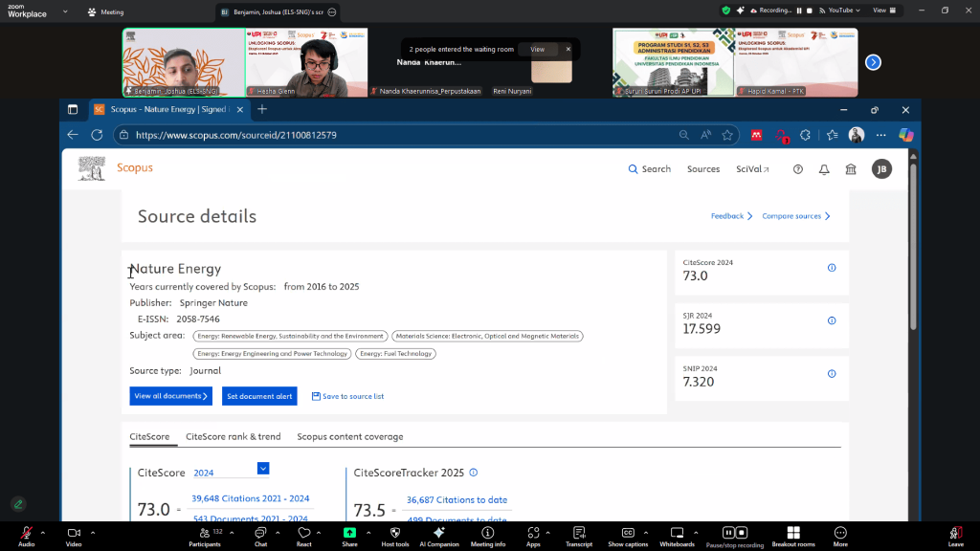Click the browser address bar URL
Screen dimensions: 980x551
383,135
